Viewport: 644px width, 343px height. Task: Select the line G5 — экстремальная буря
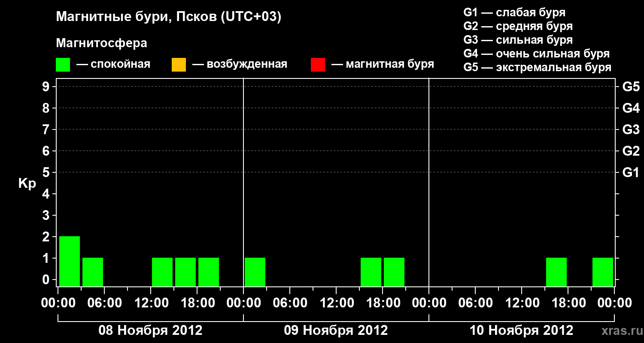[538, 68]
